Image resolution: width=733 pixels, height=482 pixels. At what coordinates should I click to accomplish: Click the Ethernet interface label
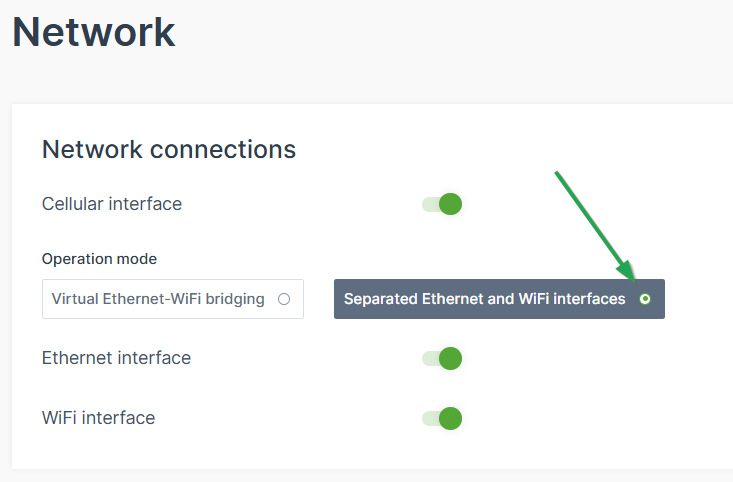116,358
